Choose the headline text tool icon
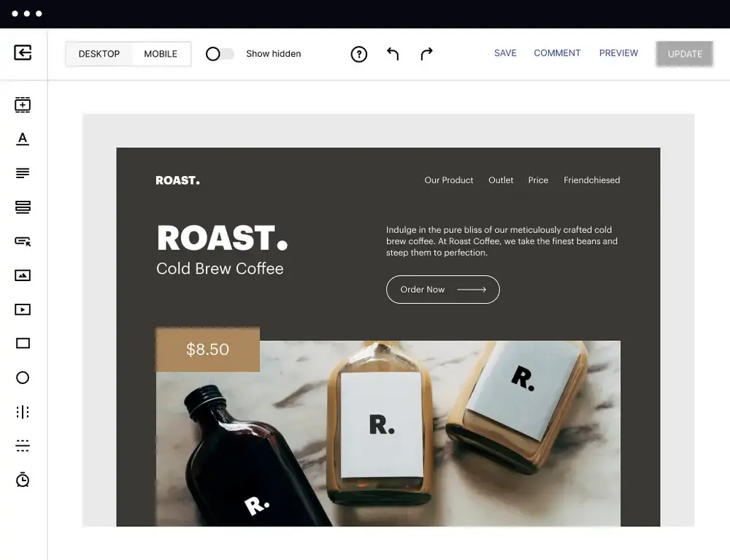 pyautogui.click(x=23, y=139)
